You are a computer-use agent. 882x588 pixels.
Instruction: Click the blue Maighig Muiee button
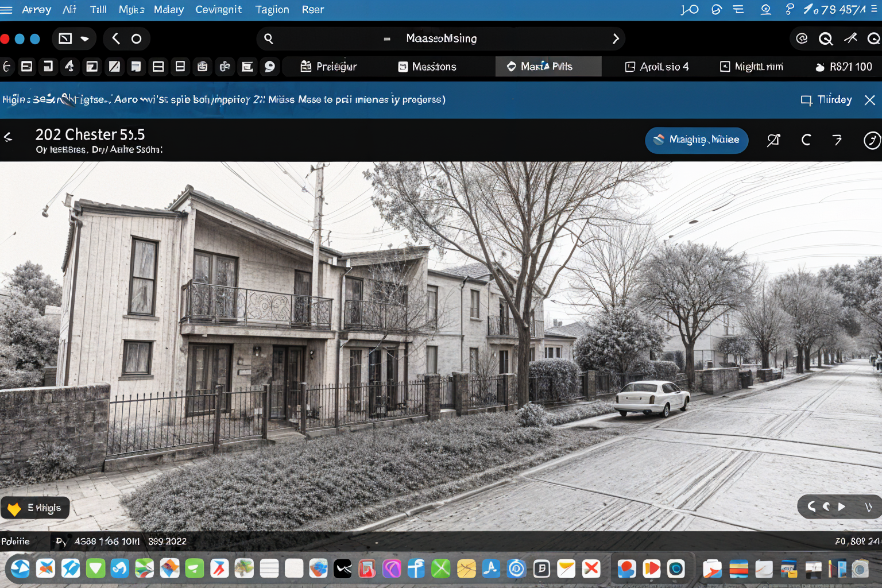696,140
